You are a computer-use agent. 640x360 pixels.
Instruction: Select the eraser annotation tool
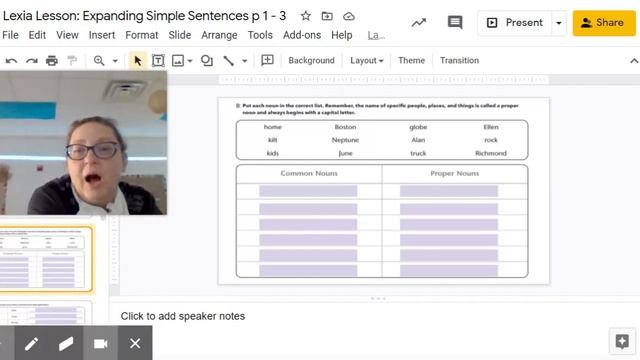click(x=66, y=343)
